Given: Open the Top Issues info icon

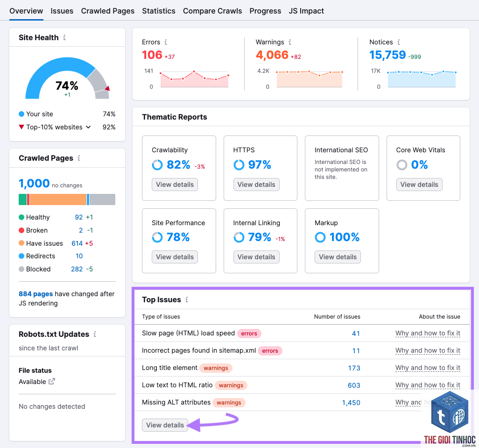Looking at the screenshot, I should (x=187, y=299).
